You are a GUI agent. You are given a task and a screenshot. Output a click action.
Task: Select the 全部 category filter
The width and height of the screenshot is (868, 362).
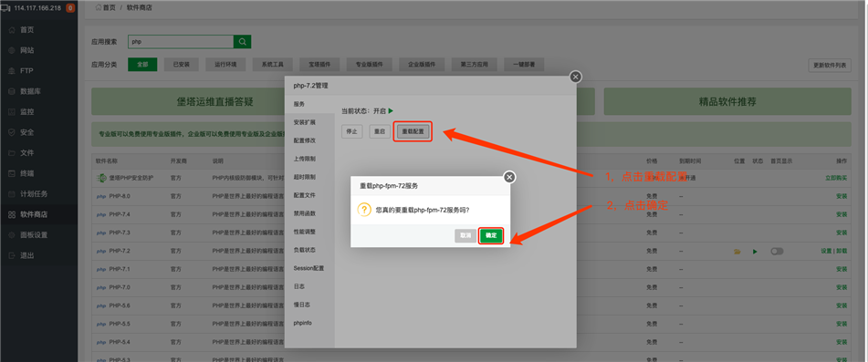[142, 65]
